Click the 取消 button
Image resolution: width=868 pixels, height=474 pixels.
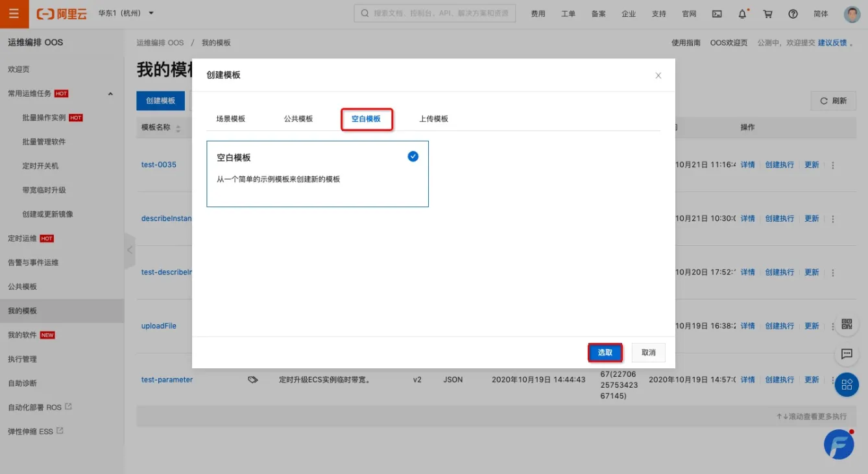click(649, 352)
